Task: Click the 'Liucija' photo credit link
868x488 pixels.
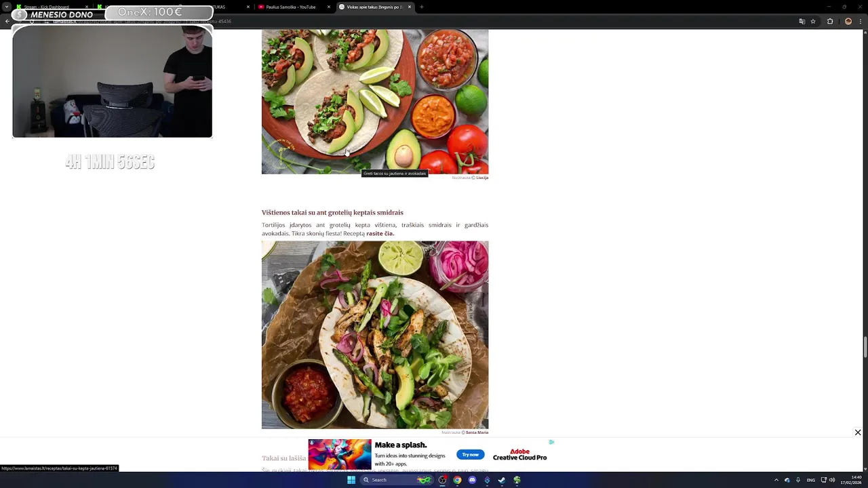Action: [x=482, y=178]
